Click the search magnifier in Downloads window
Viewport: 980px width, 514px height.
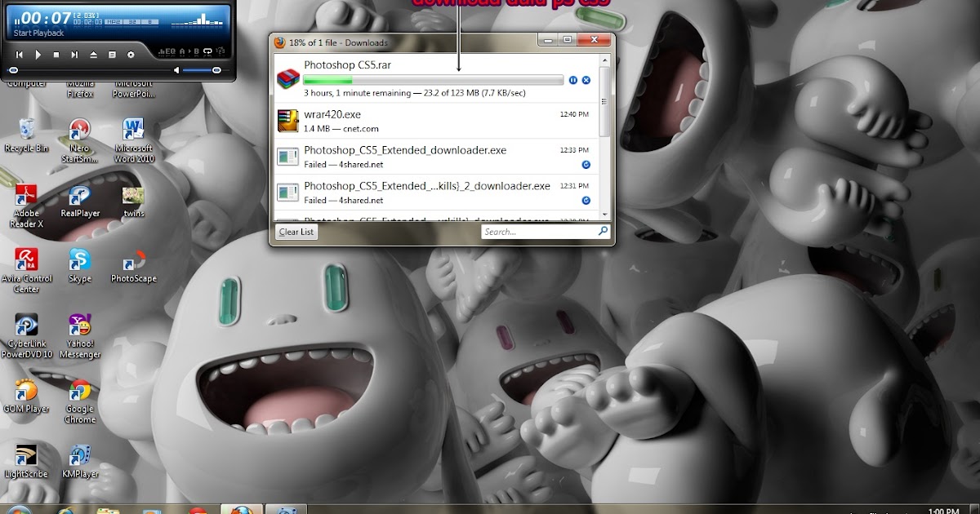tap(603, 232)
